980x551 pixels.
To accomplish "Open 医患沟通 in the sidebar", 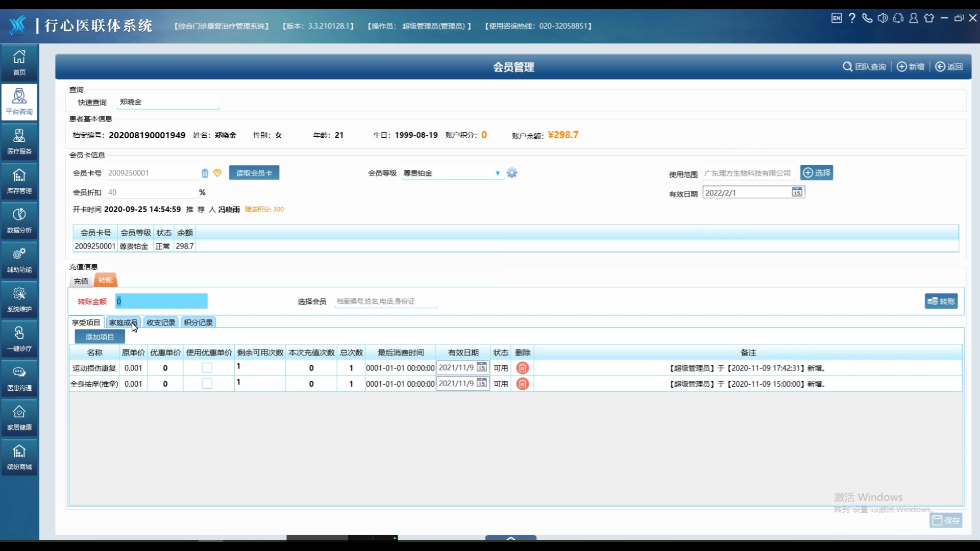I will click(19, 378).
